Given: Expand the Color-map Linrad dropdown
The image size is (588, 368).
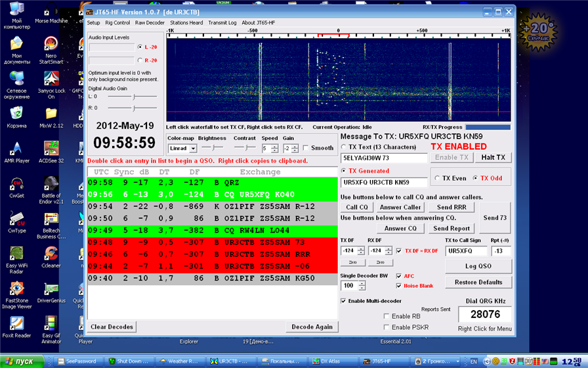Looking at the screenshot, I should click(x=193, y=149).
